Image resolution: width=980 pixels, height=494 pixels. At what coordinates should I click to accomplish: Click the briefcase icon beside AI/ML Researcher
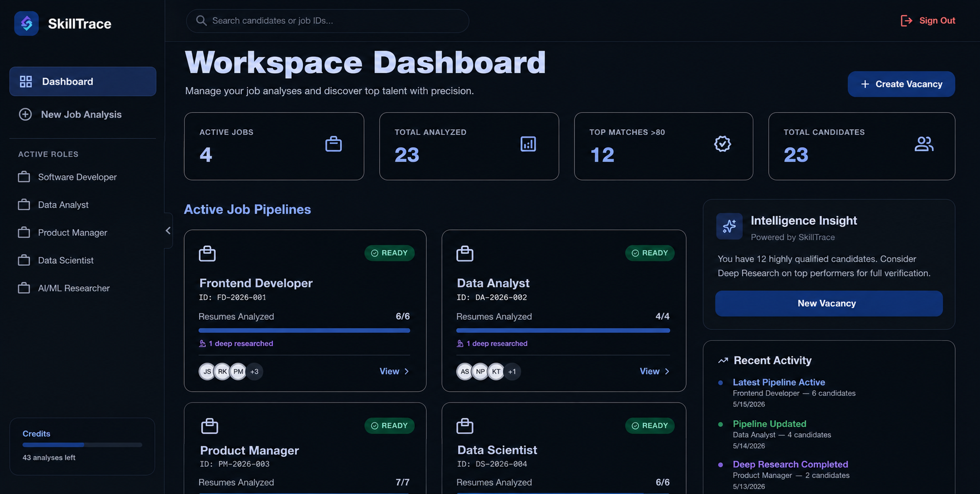(24, 288)
